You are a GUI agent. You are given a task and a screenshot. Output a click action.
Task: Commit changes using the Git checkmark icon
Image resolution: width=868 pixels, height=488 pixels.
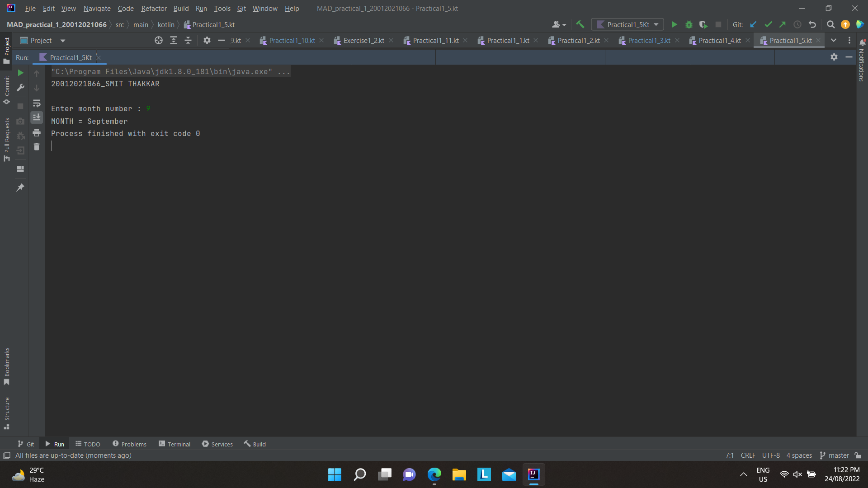click(768, 24)
